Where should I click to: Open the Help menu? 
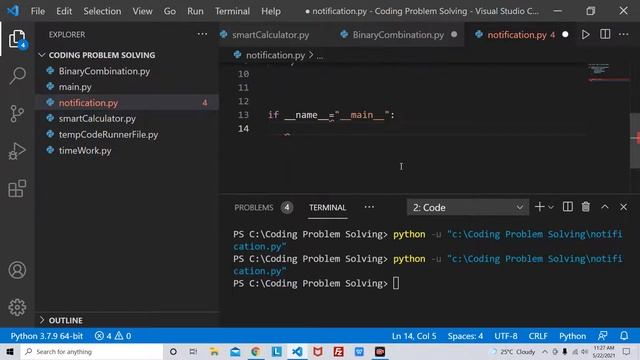[271, 11]
